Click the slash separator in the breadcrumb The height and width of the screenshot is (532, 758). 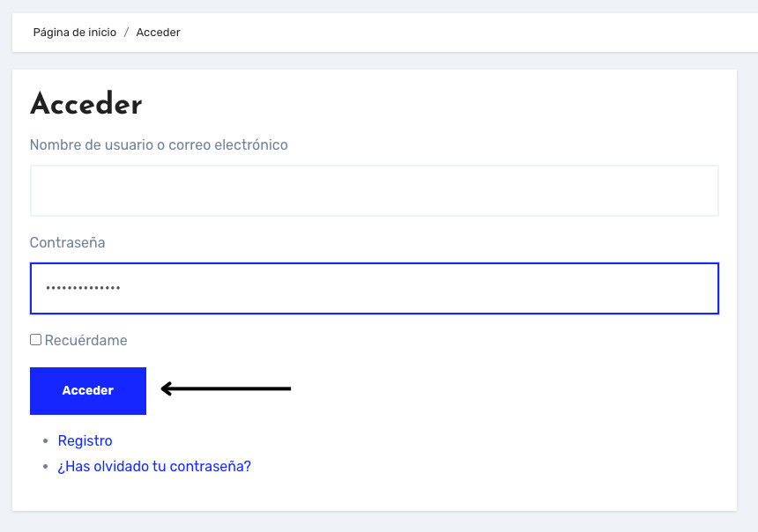coord(126,33)
